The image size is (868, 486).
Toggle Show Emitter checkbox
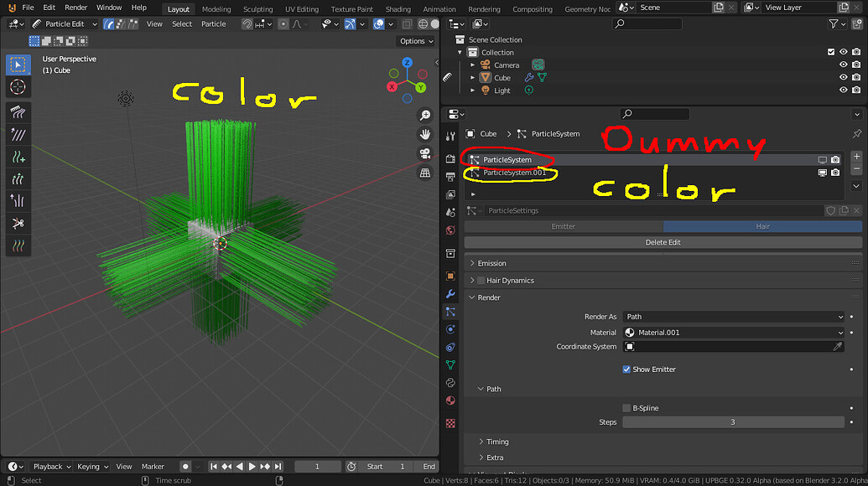[625, 369]
